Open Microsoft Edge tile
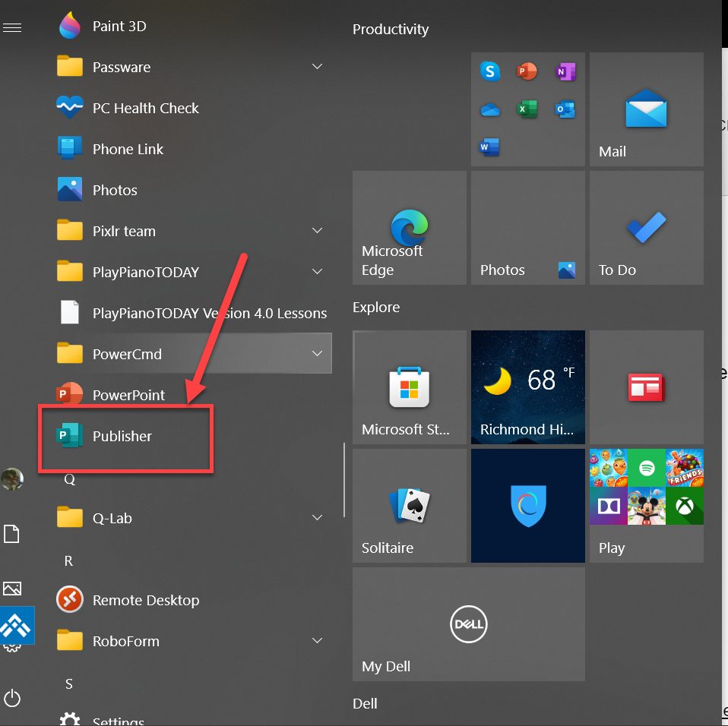 click(409, 228)
